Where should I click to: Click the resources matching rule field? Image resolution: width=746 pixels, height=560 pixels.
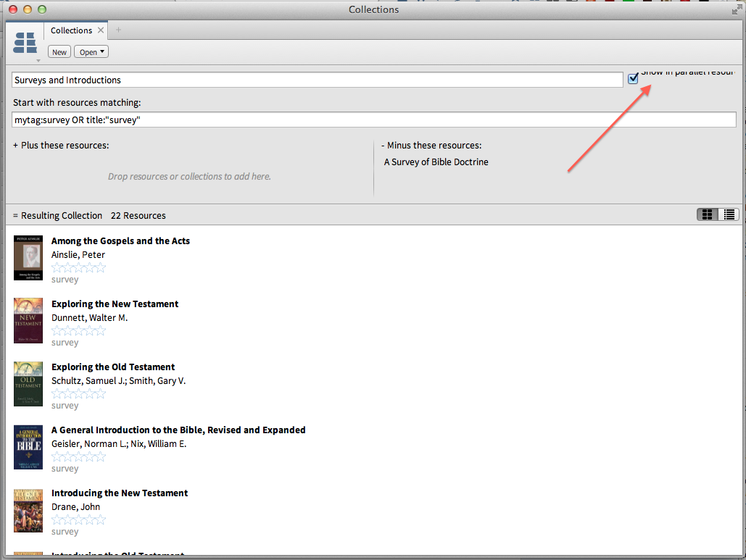coord(374,120)
